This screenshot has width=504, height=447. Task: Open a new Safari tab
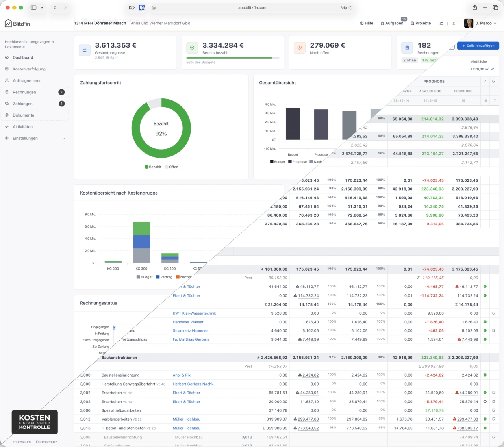point(485,7)
